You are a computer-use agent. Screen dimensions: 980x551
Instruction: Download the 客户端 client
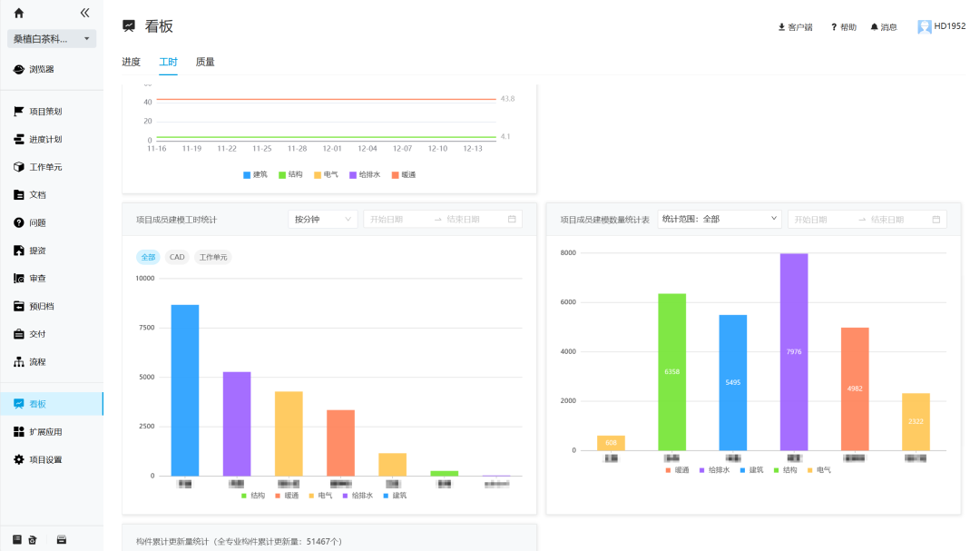click(795, 27)
